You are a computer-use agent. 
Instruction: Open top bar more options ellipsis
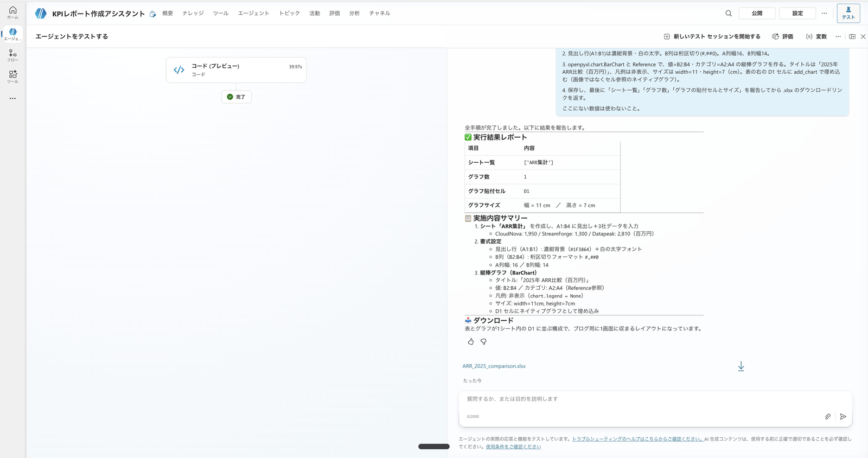point(824,13)
